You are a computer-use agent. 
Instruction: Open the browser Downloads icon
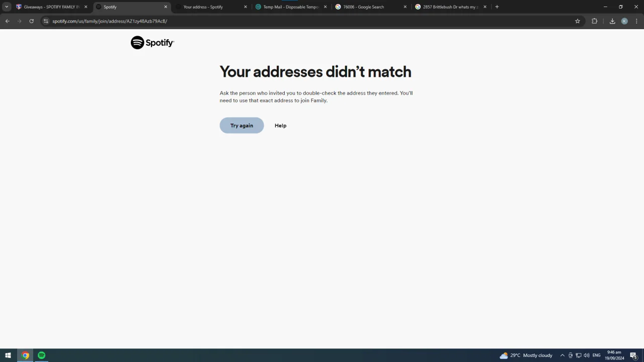tap(612, 21)
